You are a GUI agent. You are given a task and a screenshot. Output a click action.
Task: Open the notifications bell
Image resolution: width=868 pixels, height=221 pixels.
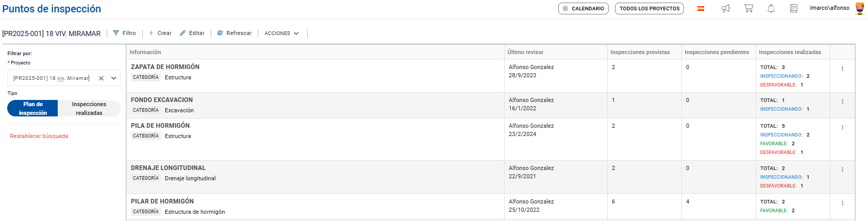click(x=771, y=8)
